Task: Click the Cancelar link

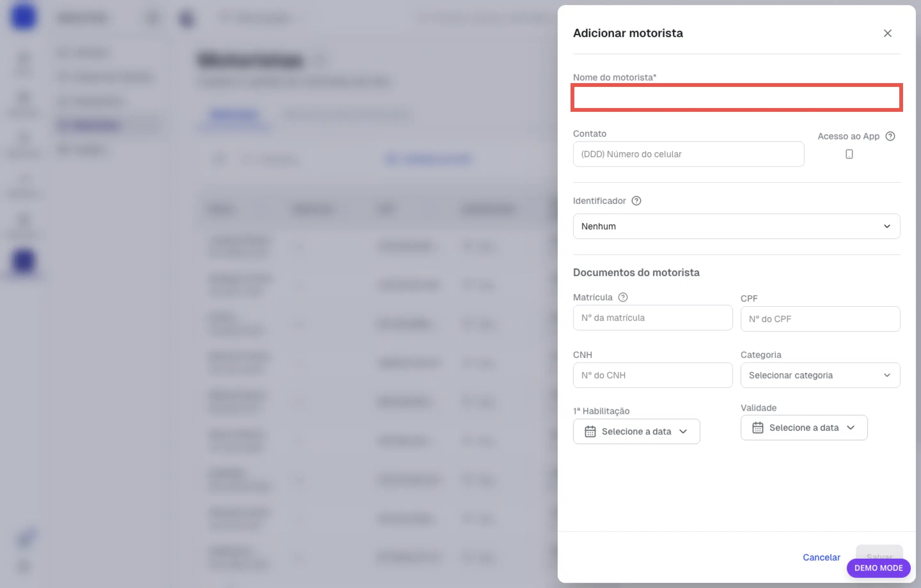Action: coord(821,557)
